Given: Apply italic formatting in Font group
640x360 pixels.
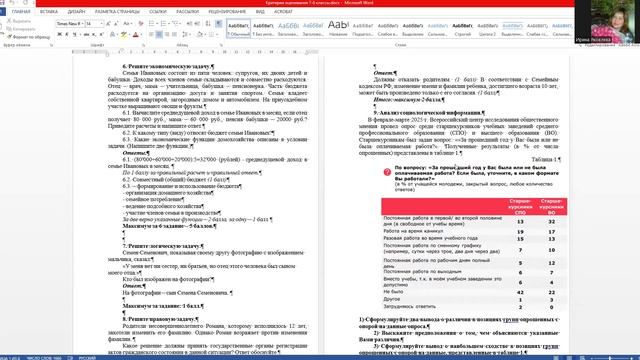Looking at the screenshot, I should click(x=67, y=34).
